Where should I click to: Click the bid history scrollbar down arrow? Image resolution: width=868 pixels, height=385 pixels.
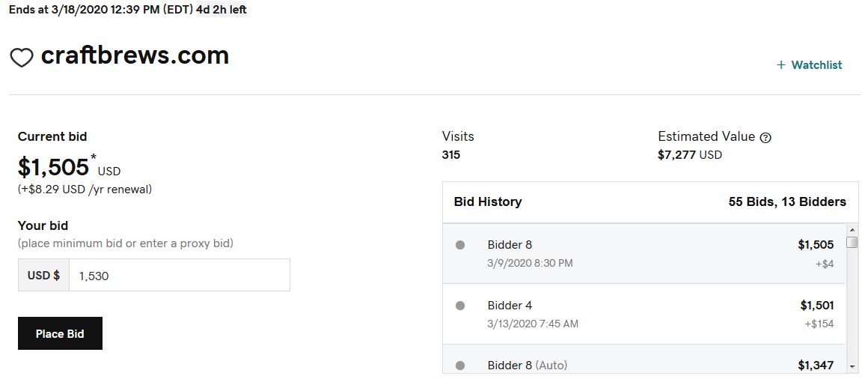pyautogui.click(x=852, y=366)
